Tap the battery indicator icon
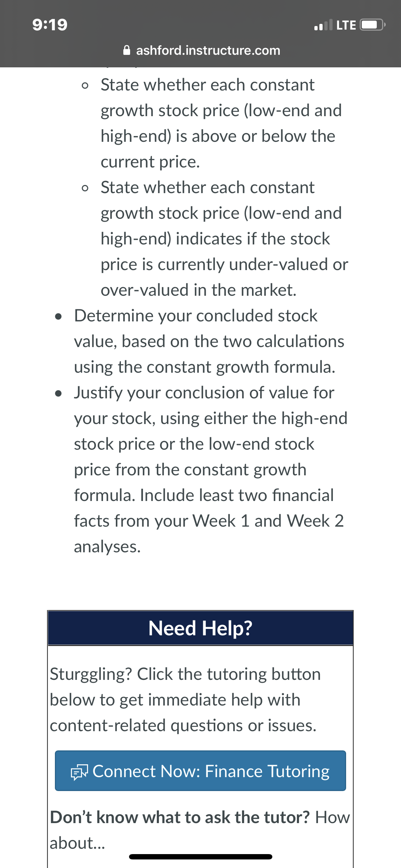Viewport: 401px width, 868px height. [x=373, y=25]
